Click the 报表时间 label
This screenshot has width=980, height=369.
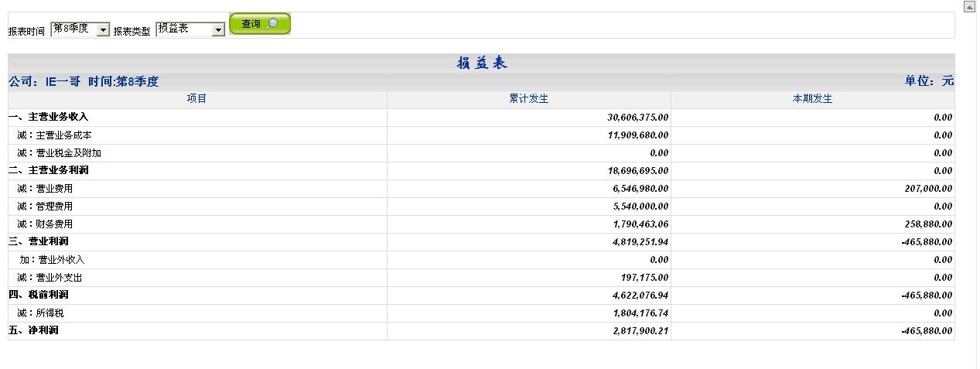click(27, 32)
